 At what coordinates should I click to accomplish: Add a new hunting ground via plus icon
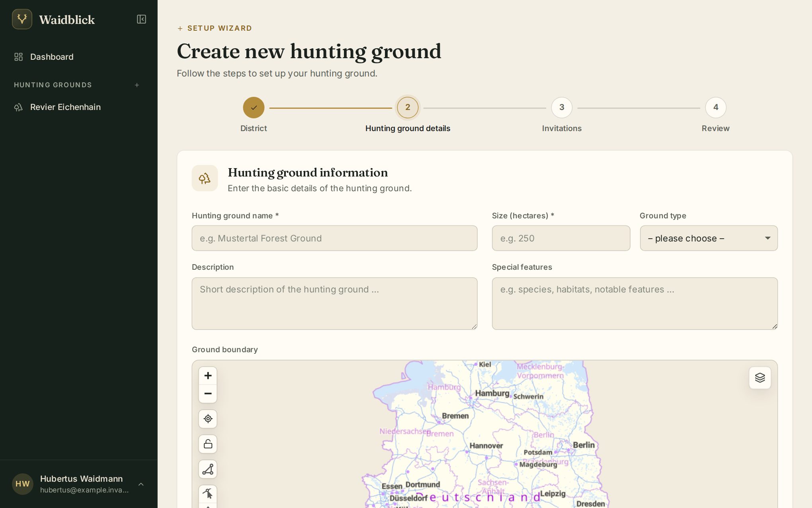click(137, 85)
